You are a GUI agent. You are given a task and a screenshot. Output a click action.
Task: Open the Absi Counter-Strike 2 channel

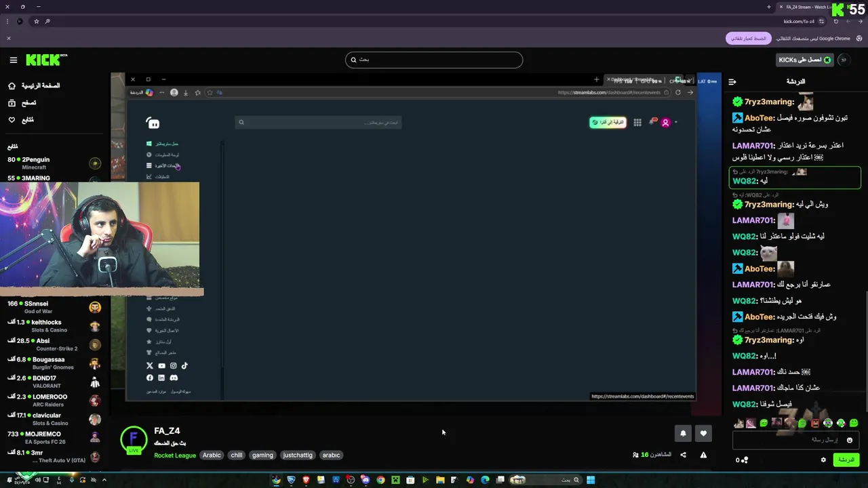[x=53, y=344]
